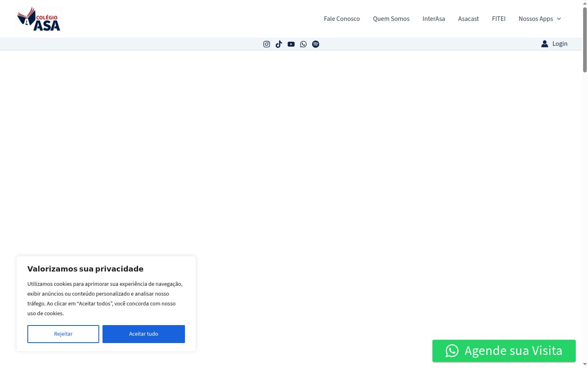The height and width of the screenshot is (368, 588).
Task: Open the Spotify social icon
Action: click(316, 44)
